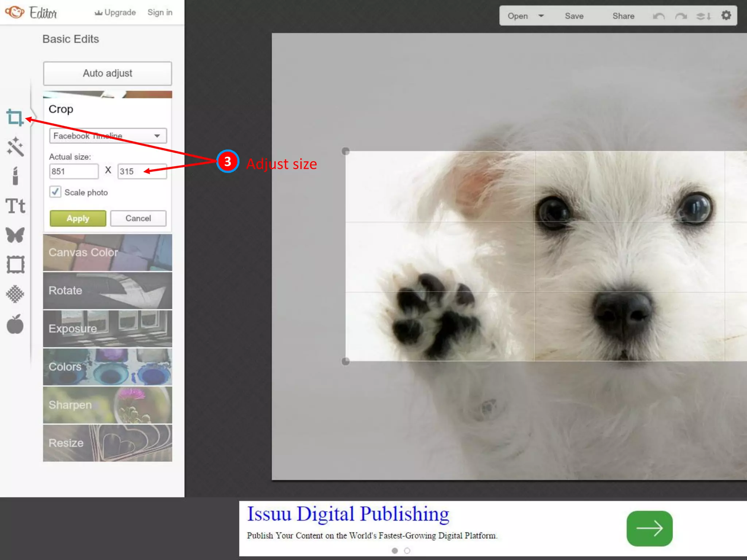Open the Canvas Color panel
The height and width of the screenshot is (560, 747).
point(108,252)
